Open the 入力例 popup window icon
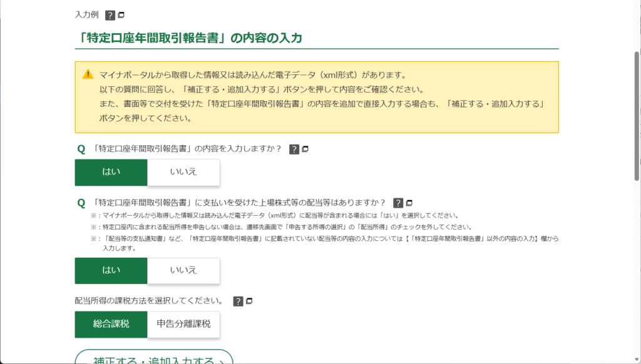641x364 pixels. pyautogui.click(x=121, y=15)
